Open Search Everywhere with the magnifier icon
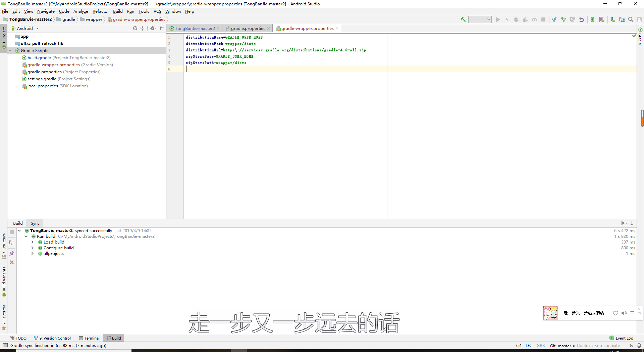644x352 pixels. [631, 19]
